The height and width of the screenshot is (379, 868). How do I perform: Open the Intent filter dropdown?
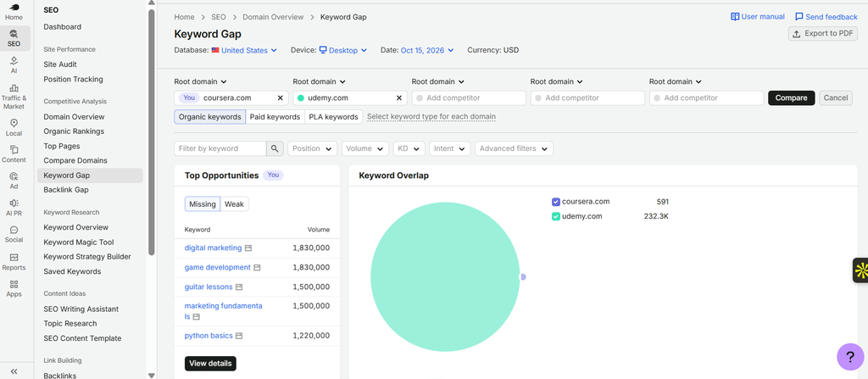pos(450,148)
